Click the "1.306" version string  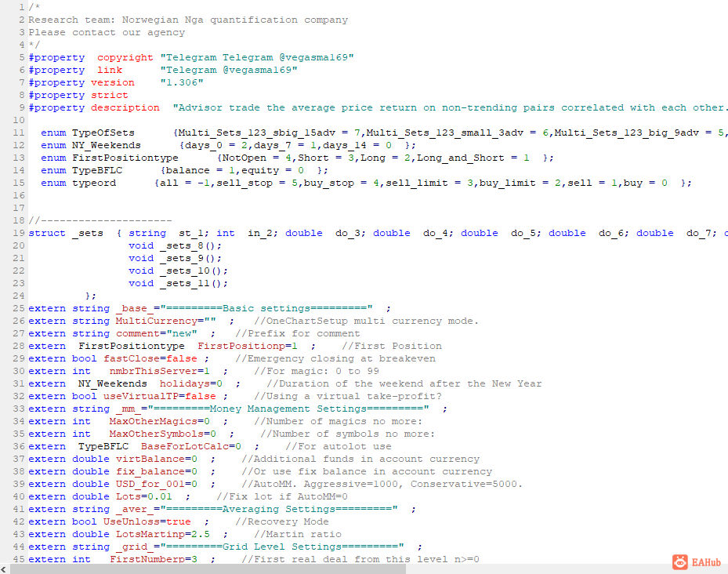pos(182,82)
